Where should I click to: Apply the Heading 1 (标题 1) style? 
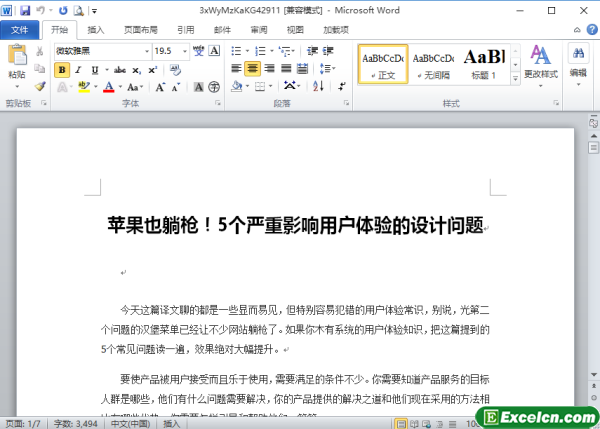[484, 61]
